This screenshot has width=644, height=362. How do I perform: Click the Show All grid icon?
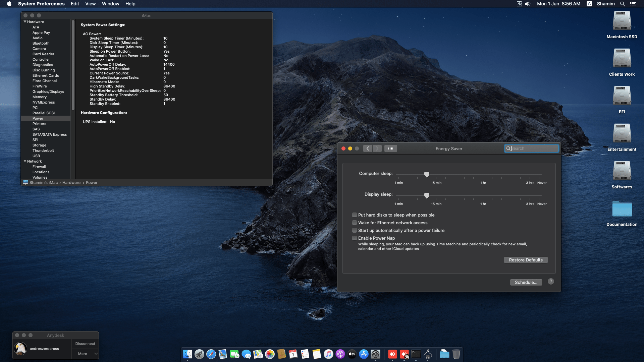391,148
